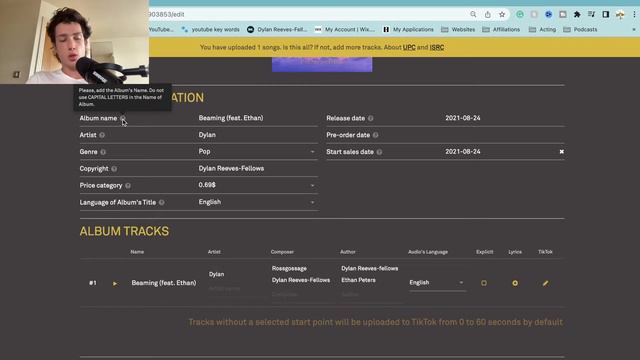Open the Websites bookmark folder
Image resolution: width=640 pixels, height=360 pixels.
point(458,29)
